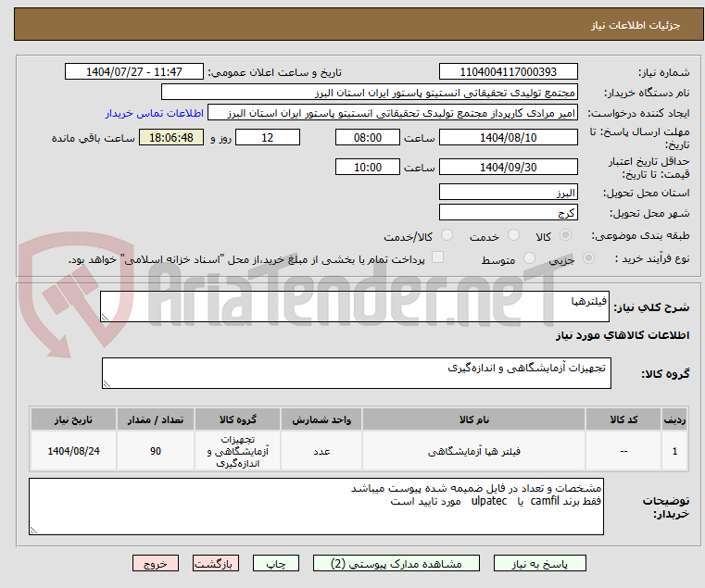Click the buyer notes text area
705x588 pixels.
[x=317, y=507]
